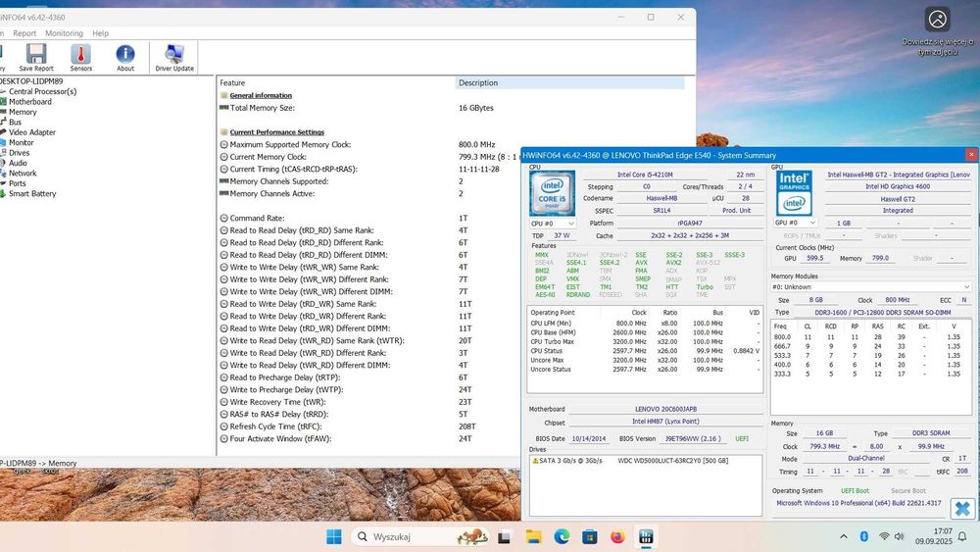The height and width of the screenshot is (552, 980).
Task: Open File Explorer on the taskbar
Action: click(x=533, y=536)
